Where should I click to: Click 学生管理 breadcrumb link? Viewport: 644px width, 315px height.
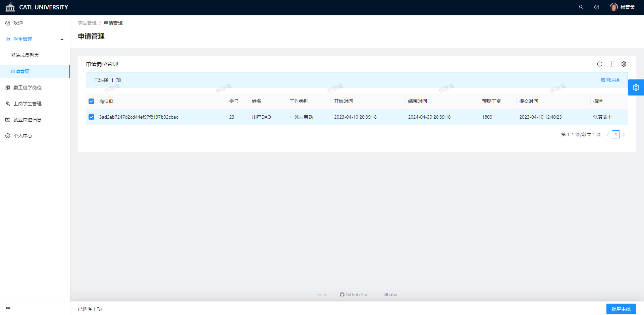87,23
